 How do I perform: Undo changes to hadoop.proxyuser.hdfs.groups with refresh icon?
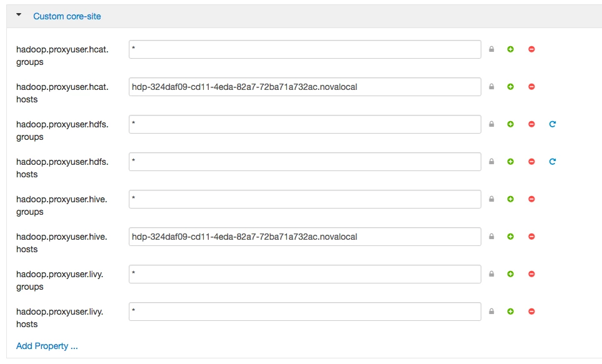click(553, 124)
